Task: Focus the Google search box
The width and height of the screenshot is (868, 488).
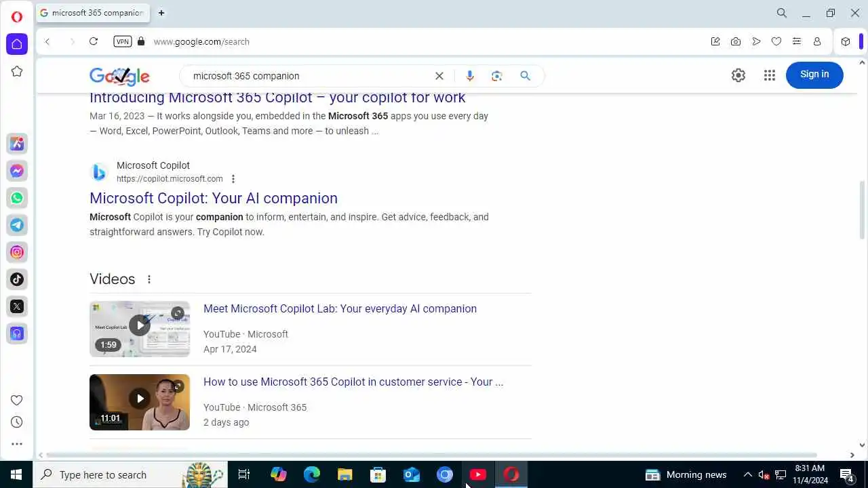Action: (309, 76)
